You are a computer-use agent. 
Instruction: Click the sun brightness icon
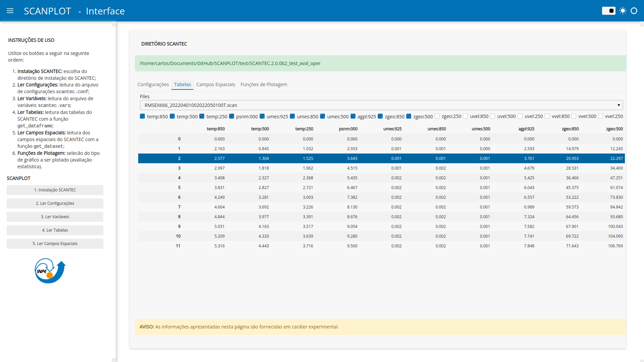[623, 11]
